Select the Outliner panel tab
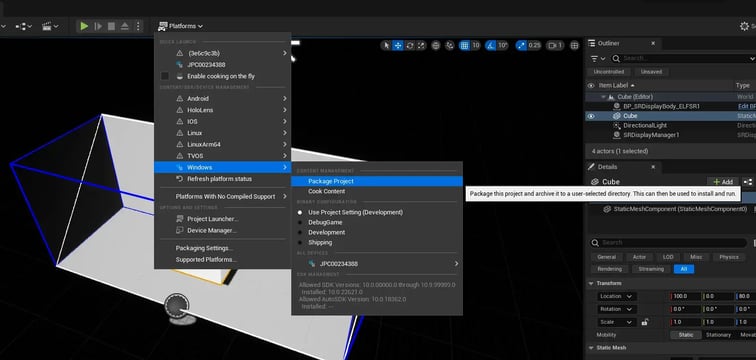 click(x=609, y=43)
